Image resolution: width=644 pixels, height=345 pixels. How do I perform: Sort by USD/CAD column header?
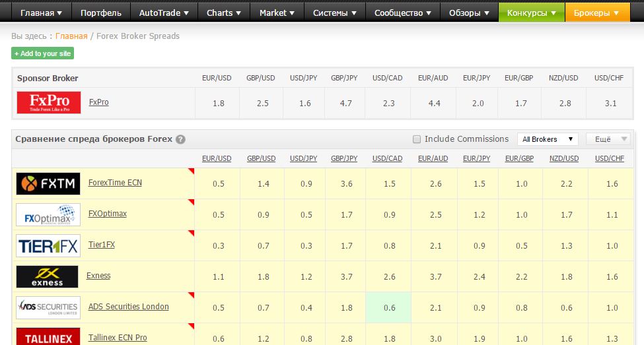point(387,159)
